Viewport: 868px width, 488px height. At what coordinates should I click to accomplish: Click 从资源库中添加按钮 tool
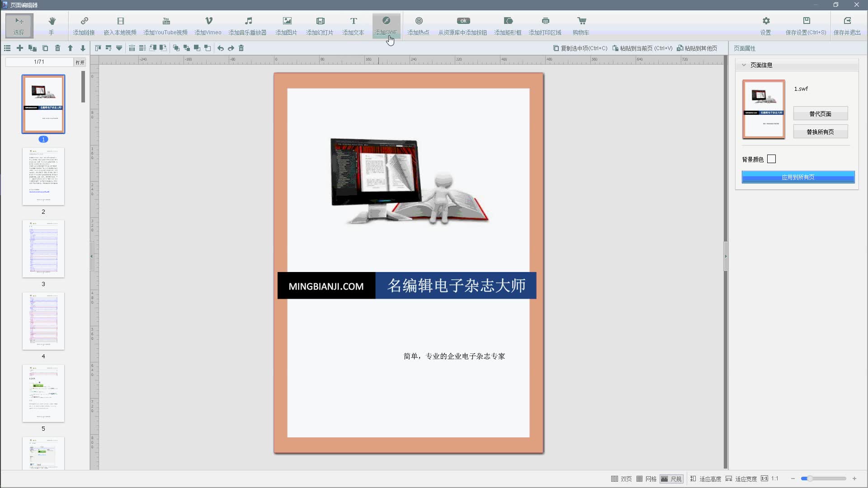(463, 26)
